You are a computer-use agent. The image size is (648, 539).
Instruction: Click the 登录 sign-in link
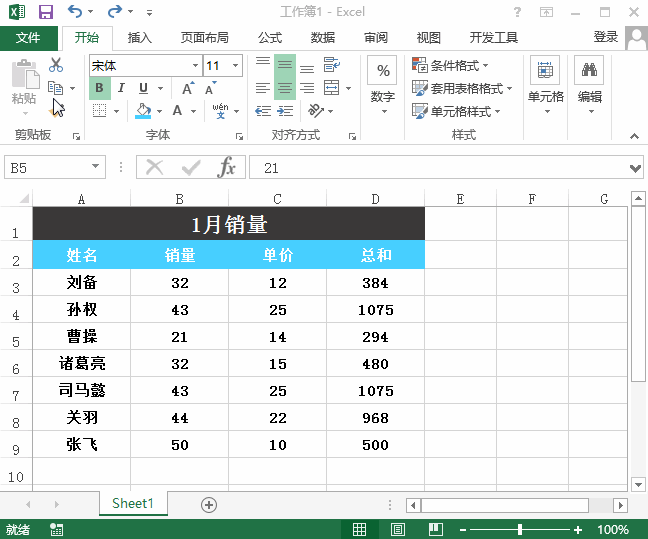pos(606,37)
